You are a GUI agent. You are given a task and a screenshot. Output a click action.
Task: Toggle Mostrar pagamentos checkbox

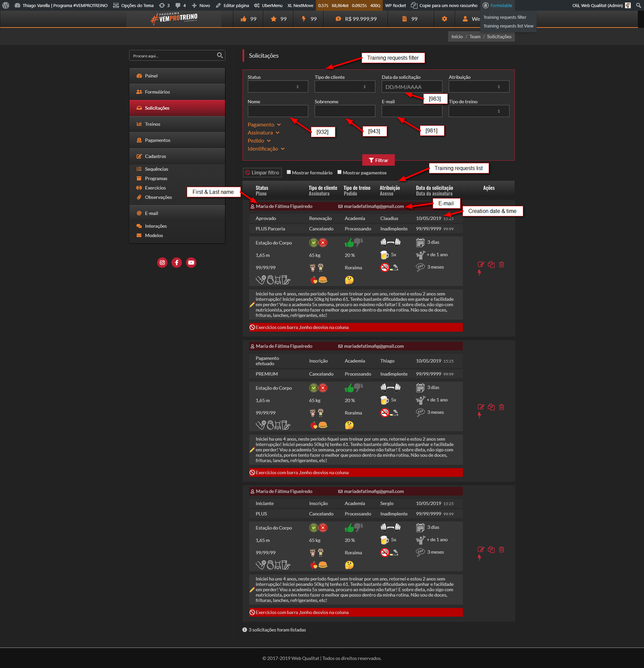point(339,172)
